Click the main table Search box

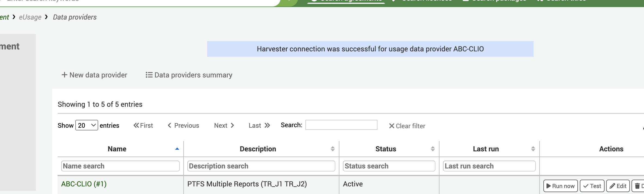[341, 125]
